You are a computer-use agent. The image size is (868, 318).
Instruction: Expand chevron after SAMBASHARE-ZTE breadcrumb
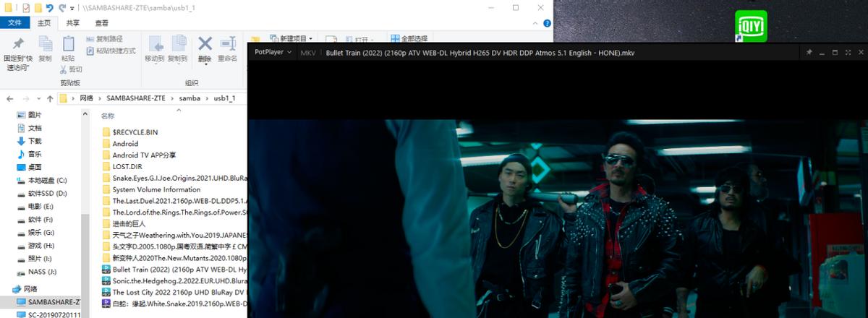coord(174,98)
